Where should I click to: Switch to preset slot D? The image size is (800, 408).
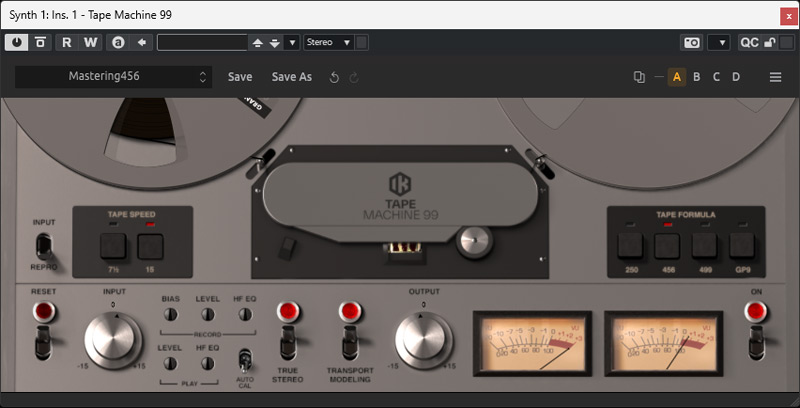point(736,77)
